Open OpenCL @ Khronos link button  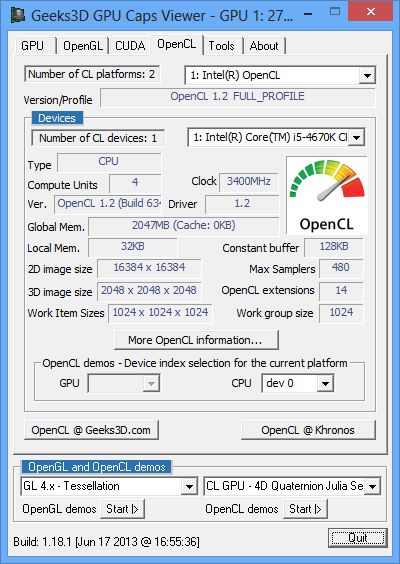pos(308,430)
